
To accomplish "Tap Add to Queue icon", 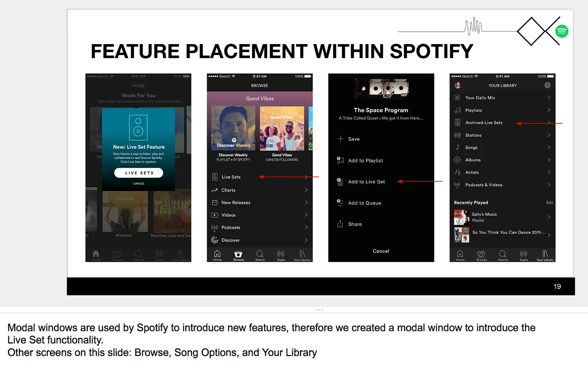I will point(340,202).
